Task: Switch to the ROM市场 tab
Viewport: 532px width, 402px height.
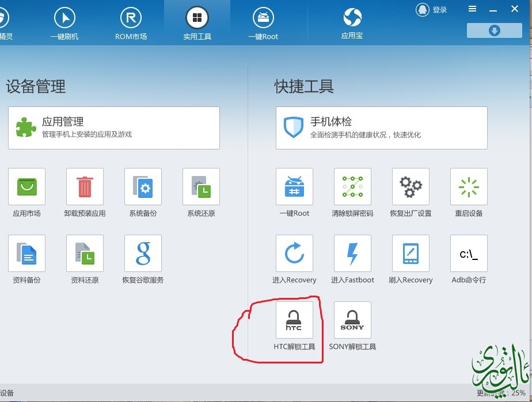Action: (x=131, y=23)
